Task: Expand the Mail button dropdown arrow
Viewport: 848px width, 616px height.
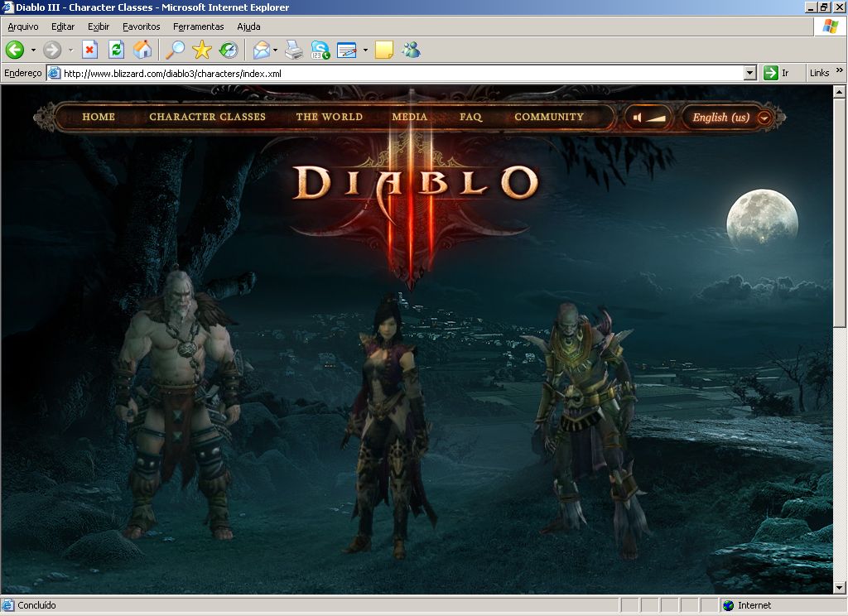Action: click(x=275, y=51)
